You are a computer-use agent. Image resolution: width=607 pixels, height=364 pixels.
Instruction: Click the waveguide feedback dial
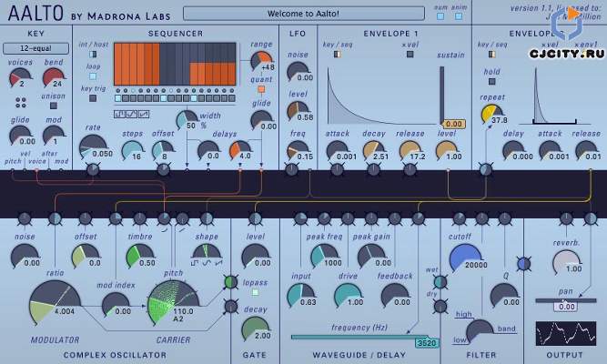(395, 296)
